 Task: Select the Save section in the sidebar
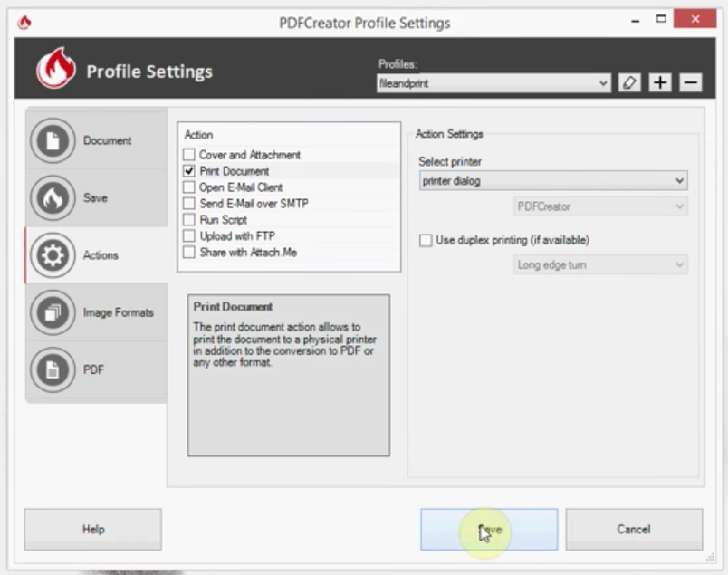(x=94, y=197)
